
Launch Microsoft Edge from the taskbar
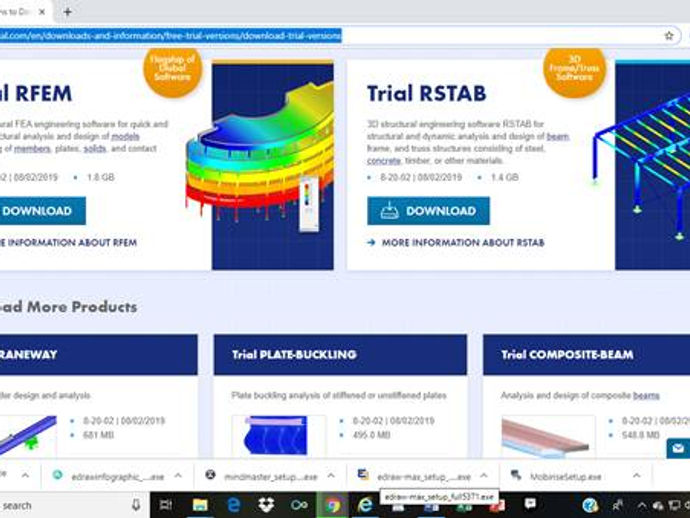point(233,505)
